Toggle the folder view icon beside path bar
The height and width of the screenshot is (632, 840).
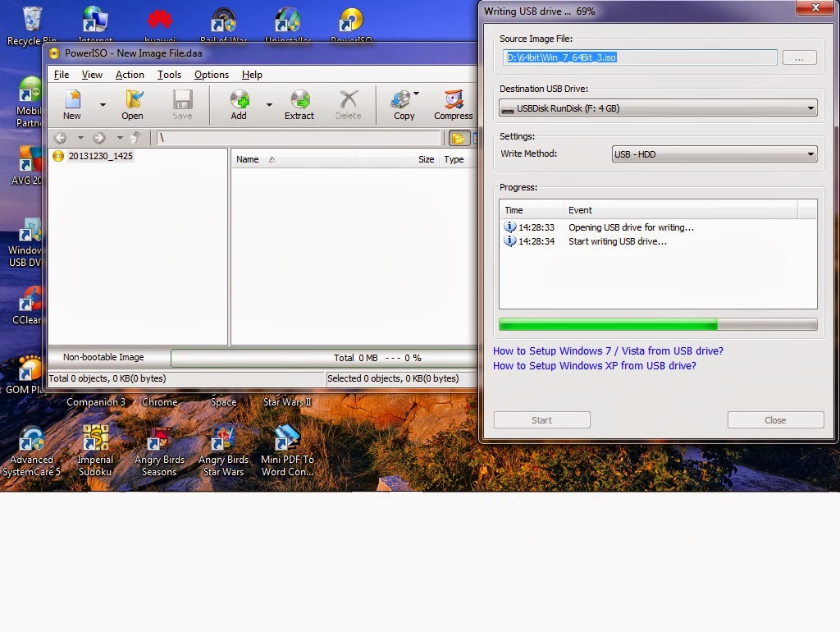click(459, 138)
